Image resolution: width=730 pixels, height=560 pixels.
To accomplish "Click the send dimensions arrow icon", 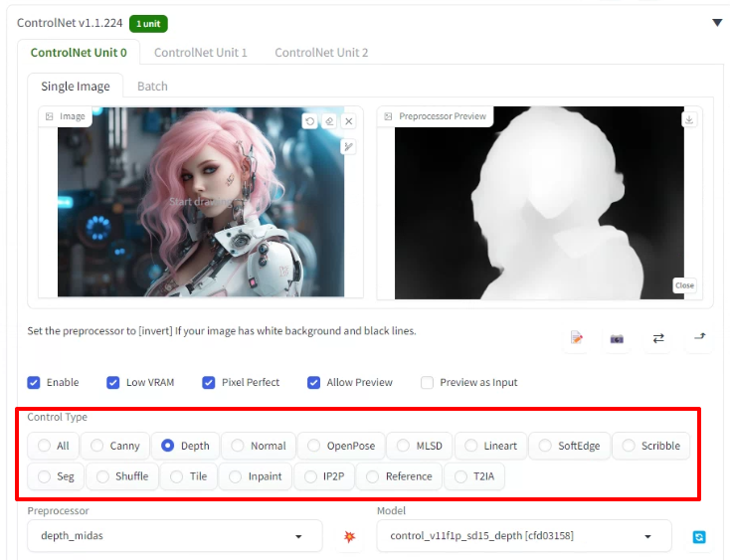I will click(x=700, y=336).
